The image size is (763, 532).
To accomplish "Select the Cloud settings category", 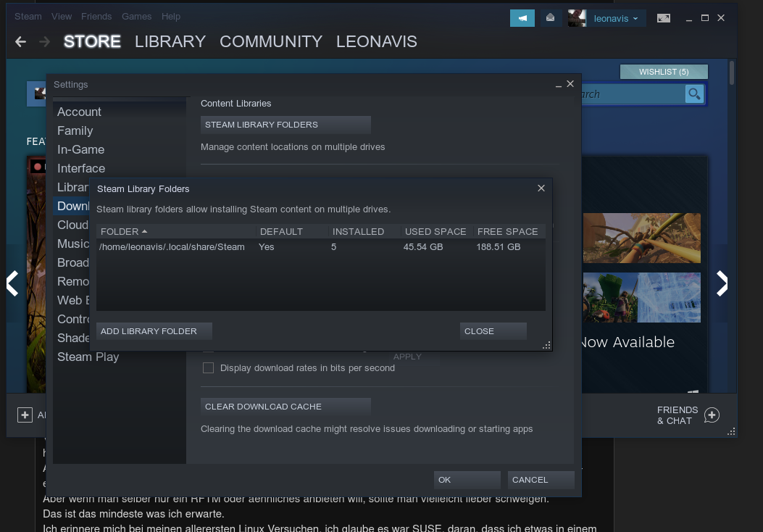I will tap(72, 225).
